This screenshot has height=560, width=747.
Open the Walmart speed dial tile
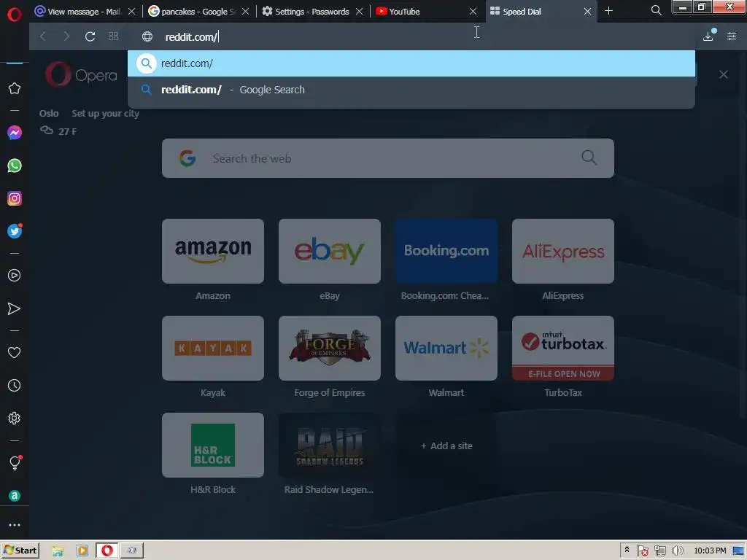click(x=446, y=348)
